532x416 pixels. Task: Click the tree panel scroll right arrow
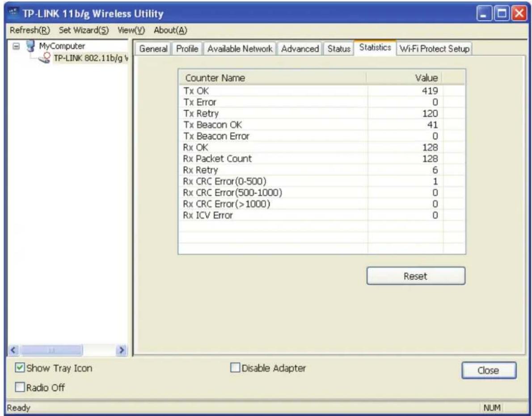pos(121,350)
